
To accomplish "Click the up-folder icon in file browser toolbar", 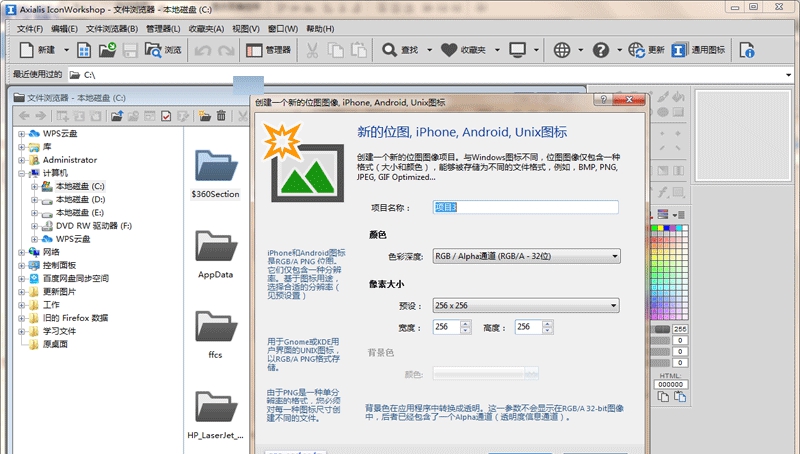I will point(117,116).
